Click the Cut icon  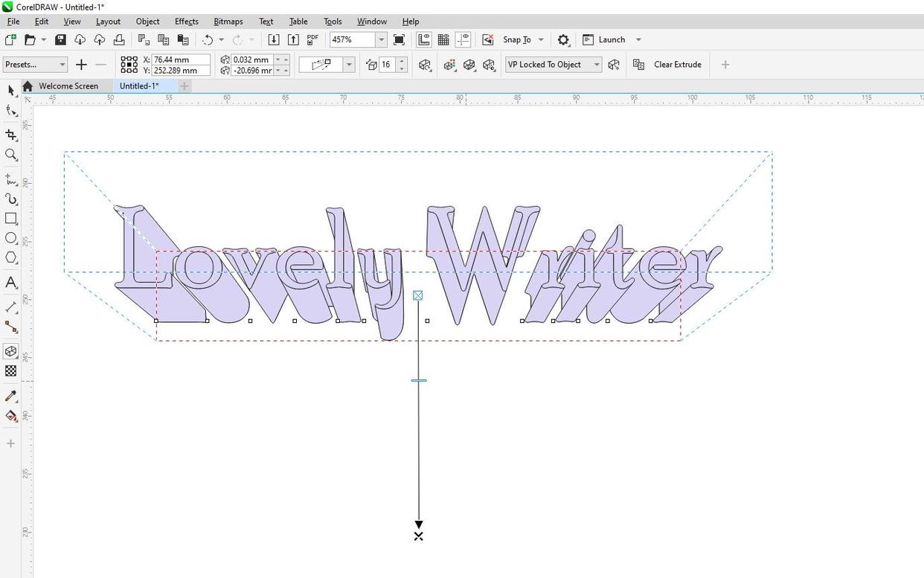[144, 39]
